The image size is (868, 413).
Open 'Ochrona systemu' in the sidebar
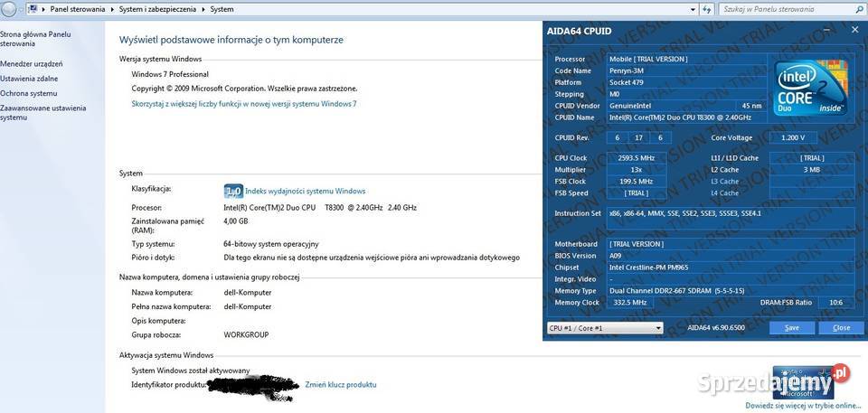click(x=28, y=94)
